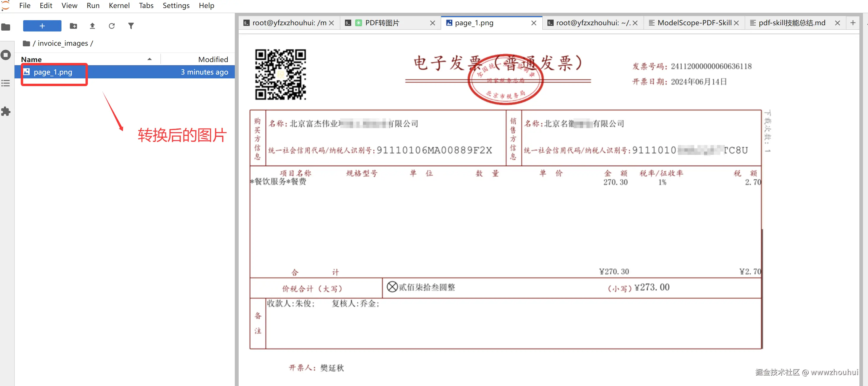Screen dimensions: 868x386
Task: Toggle the file filter funnel icon
Action: coord(131,26)
